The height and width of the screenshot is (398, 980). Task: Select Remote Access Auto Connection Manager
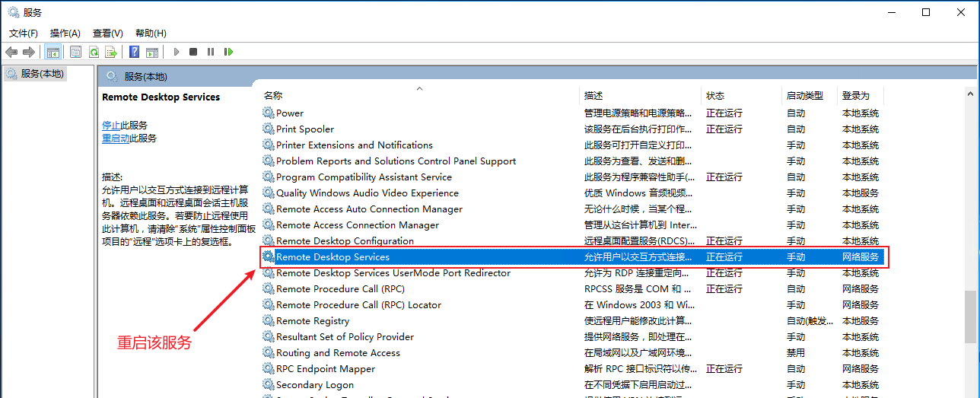pyautogui.click(x=369, y=209)
